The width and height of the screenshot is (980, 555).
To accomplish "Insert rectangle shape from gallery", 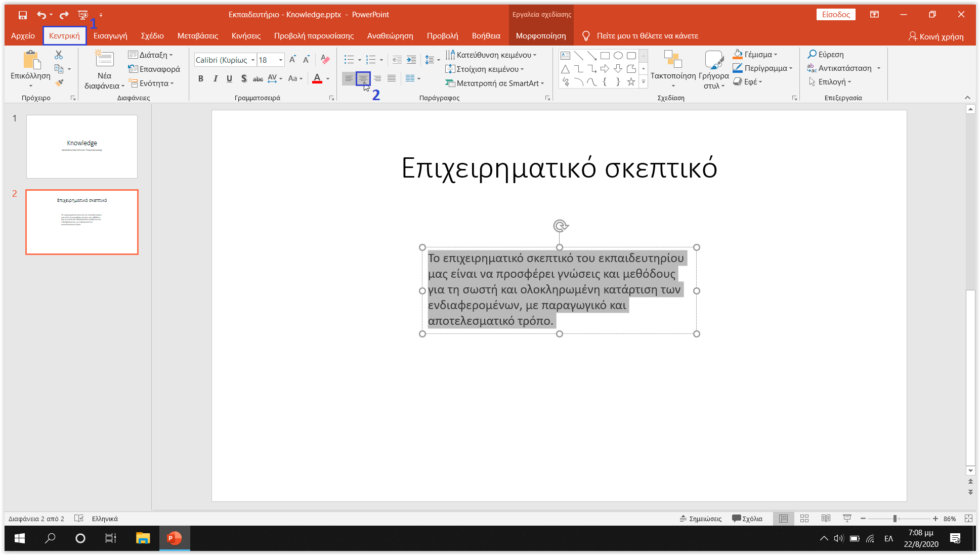I will pyautogui.click(x=605, y=55).
